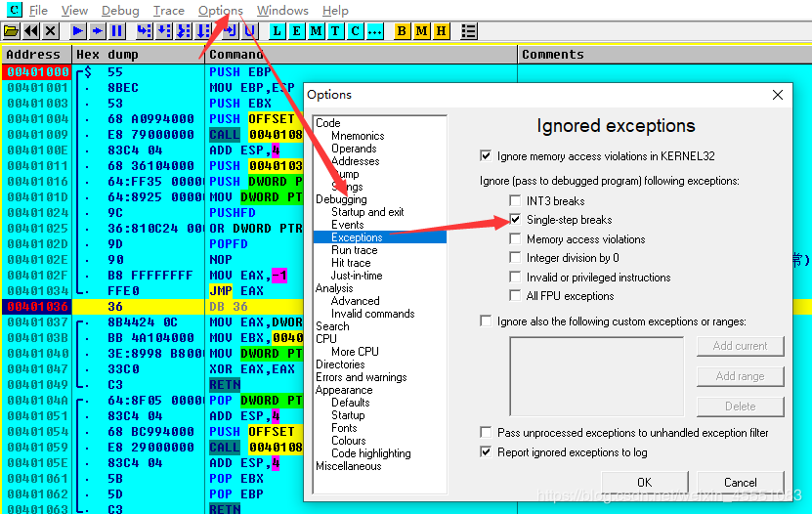The image size is (812, 514).
Task: Select Invalid commands under Analysis
Action: [373, 314]
